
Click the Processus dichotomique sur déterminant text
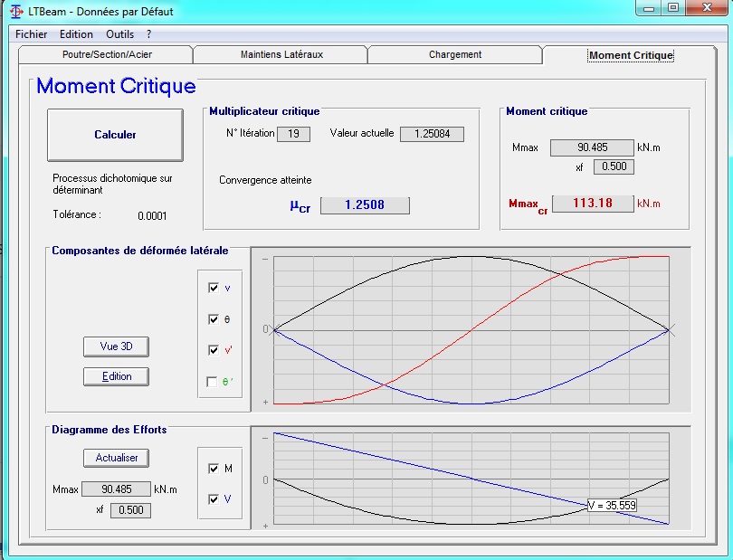pos(112,185)
